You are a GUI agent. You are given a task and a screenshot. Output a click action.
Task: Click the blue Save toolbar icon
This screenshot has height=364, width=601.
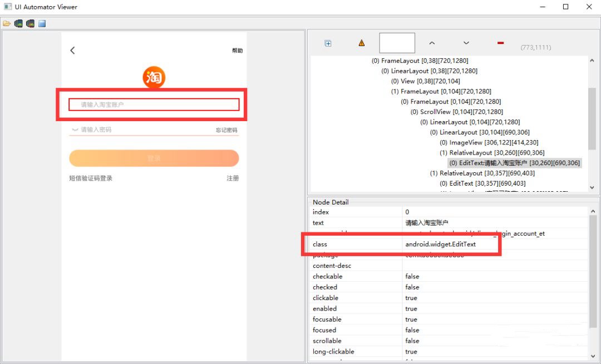(x=42, y=24)
